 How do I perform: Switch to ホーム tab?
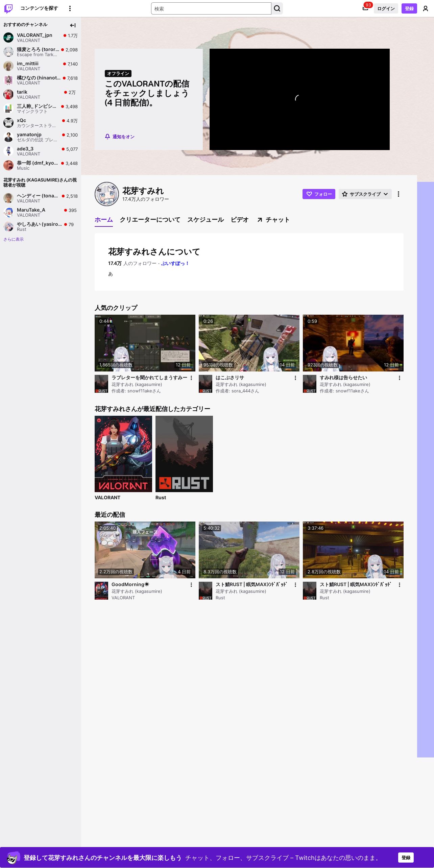104,220
